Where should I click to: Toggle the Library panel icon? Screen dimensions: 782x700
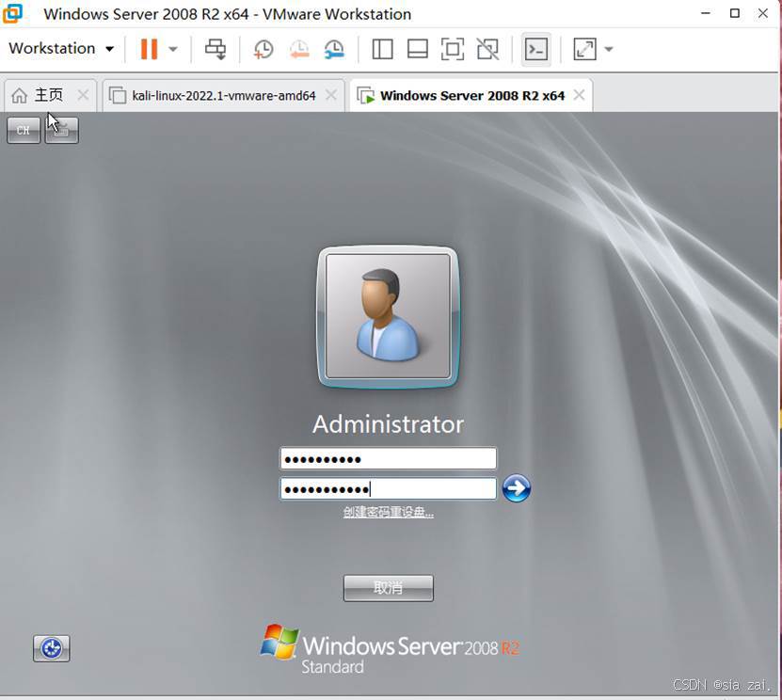pos(382,48)
